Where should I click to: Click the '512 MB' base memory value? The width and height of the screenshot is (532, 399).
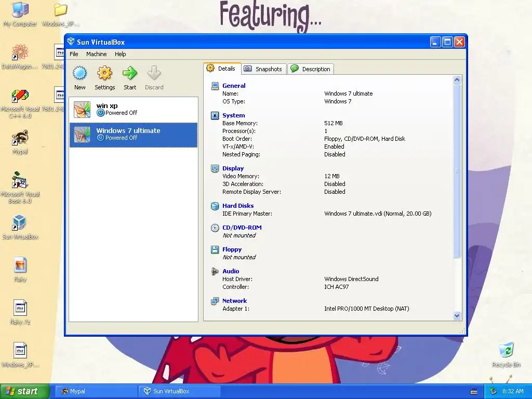[x=333, y=123]
